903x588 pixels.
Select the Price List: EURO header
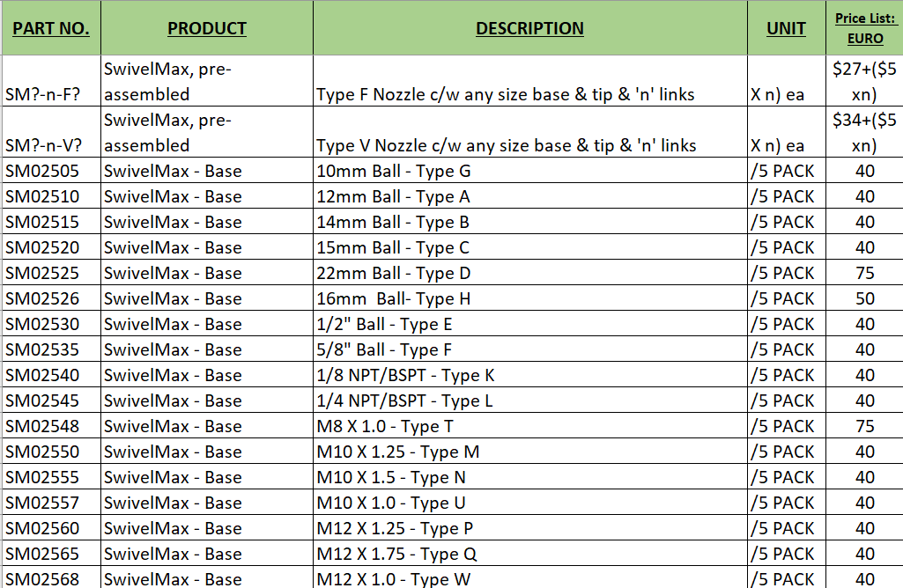tap(864, 28)
